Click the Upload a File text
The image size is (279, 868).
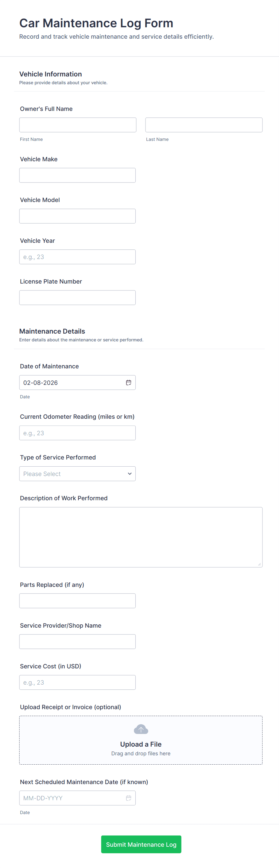[141, 744]
